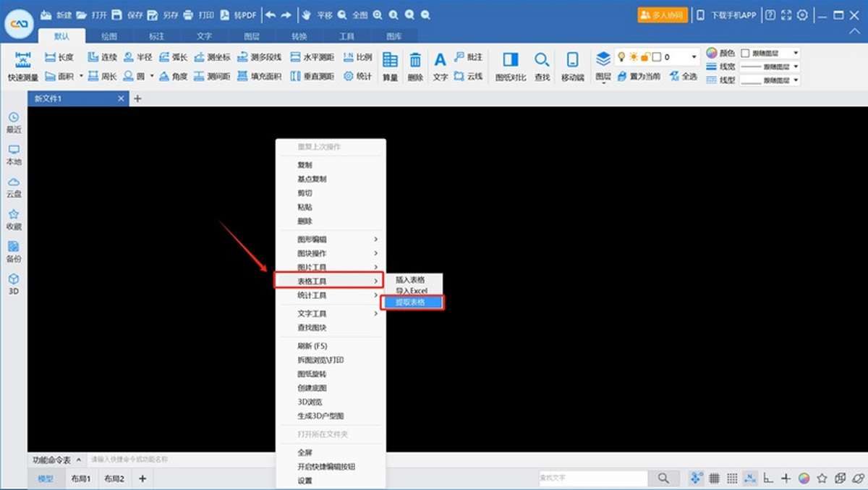Open the 云盘 cloud drive in sidebar

pos(14,187)
